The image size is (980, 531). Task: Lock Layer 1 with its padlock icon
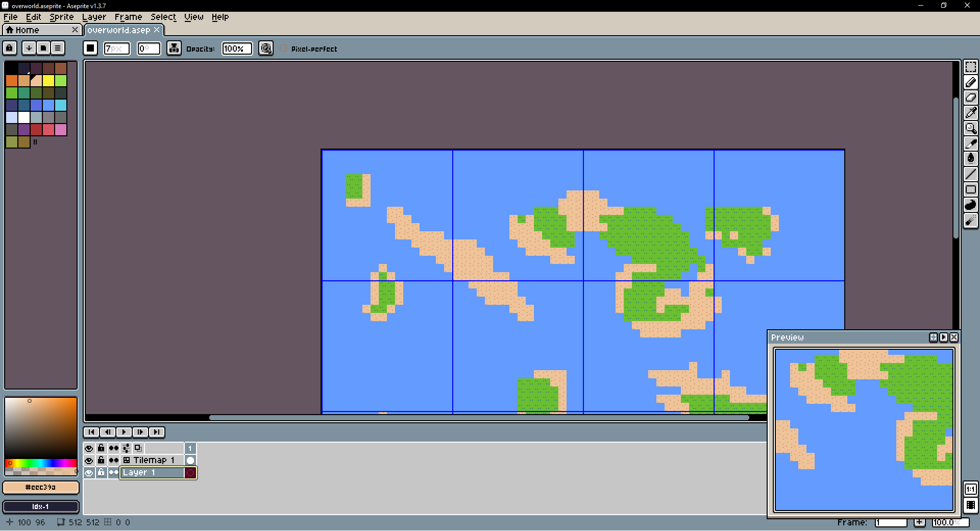[x=101, y=473]
